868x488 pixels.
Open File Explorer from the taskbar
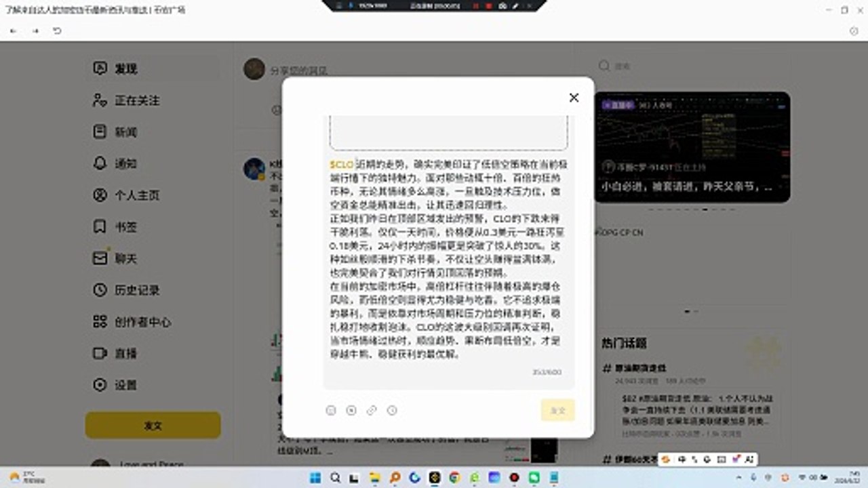point(374,478)
